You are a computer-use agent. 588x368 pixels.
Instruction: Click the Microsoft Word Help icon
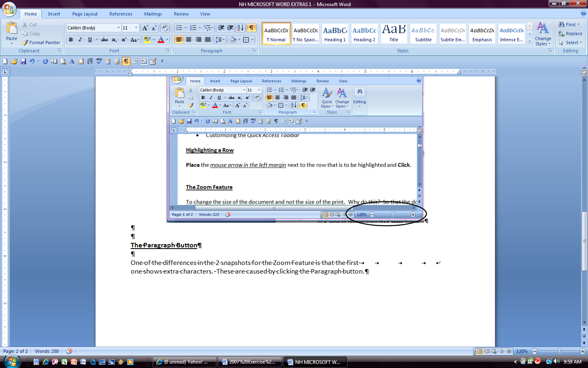coord(584,13)
